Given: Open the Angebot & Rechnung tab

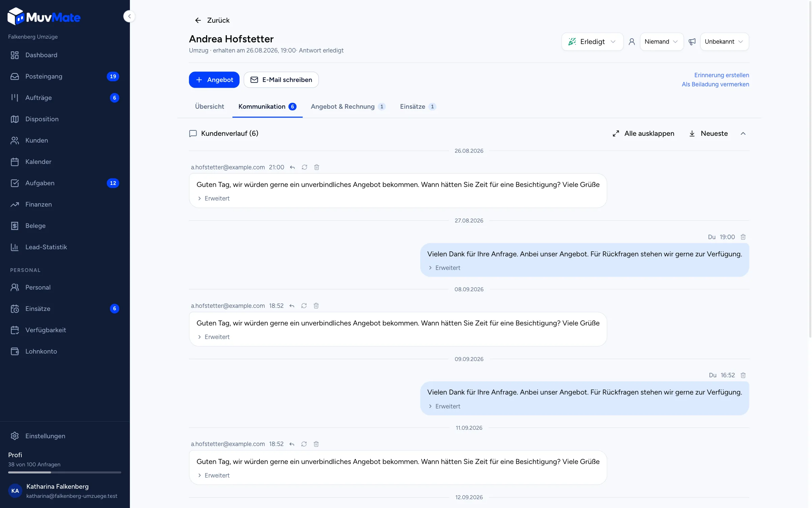Looking at the screenshot, I should pyautogui.click(x=348, y=107).
